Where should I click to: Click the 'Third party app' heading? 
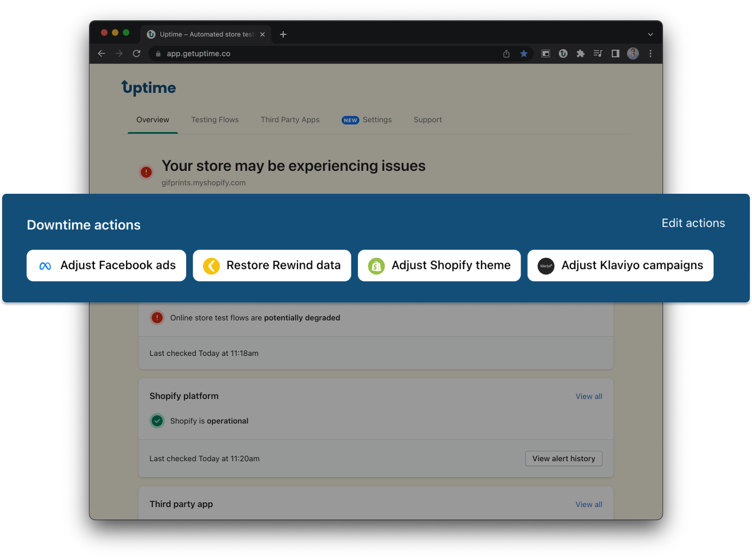pyautogui.click(x=181, y=504)
